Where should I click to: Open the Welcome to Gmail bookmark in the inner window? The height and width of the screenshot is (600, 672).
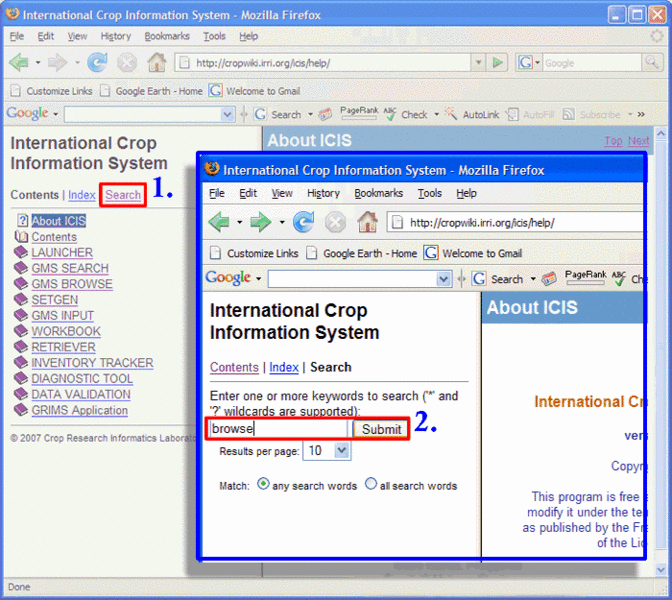pos(473,253)
